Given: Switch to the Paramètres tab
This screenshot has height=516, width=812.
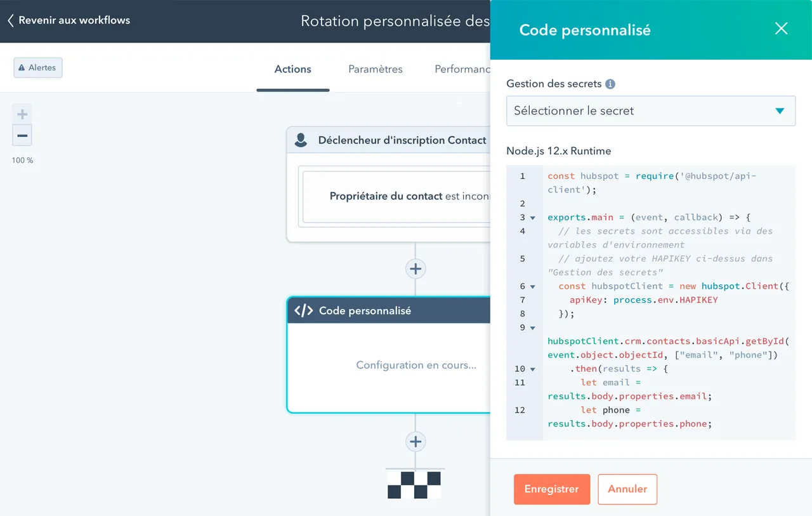Looking at the screenshot, I should [x=375, y=69].
